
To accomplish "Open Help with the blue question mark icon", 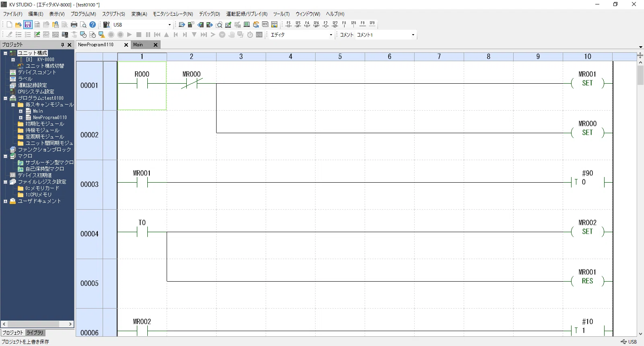I will [93, 25].
